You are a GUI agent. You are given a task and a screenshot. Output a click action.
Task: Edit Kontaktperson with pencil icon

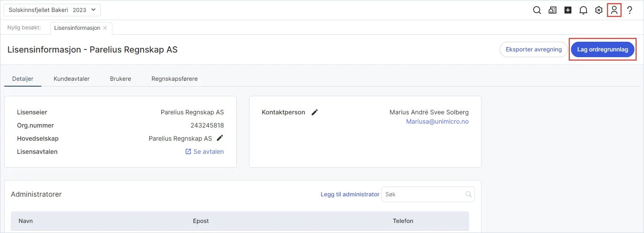tap(315, 112)
